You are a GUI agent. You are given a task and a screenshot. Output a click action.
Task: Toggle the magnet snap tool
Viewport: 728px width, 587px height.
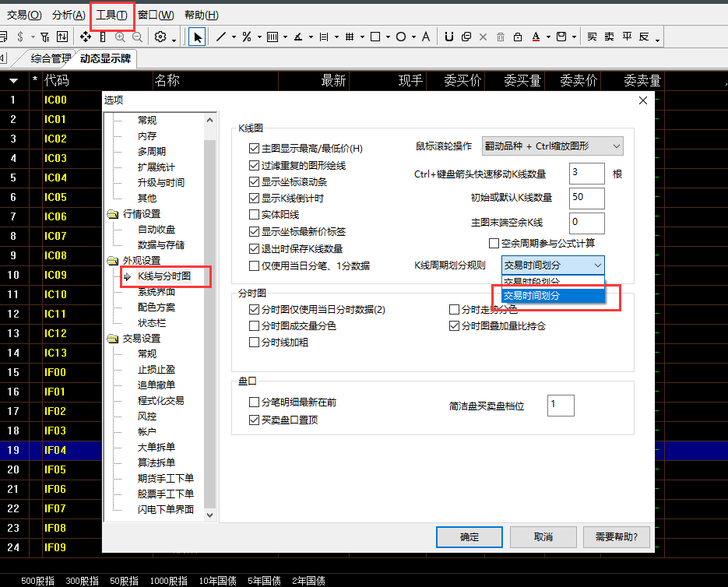point(449,37)
